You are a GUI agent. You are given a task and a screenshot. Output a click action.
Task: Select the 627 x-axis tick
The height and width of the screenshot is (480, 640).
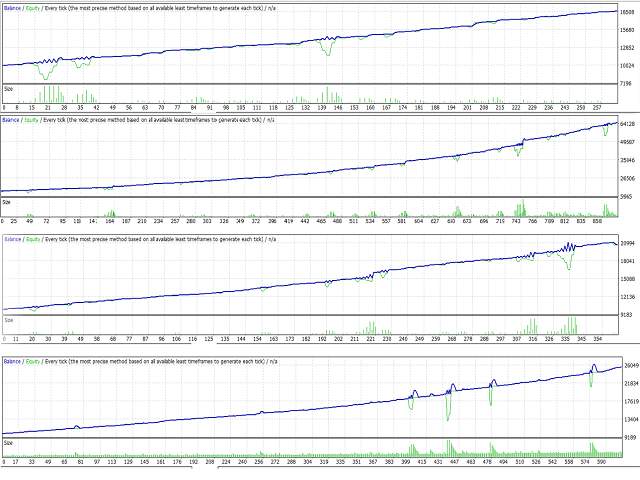click(x=435, y=221)
